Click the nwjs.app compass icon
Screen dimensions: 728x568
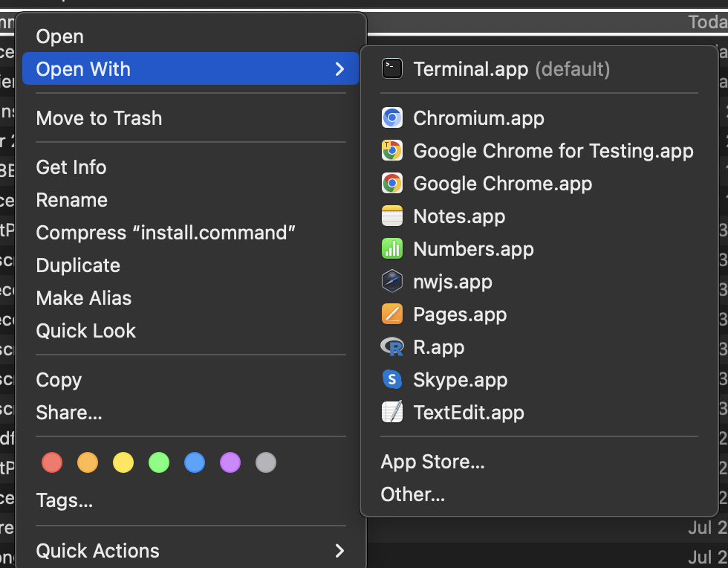(392, 282)
